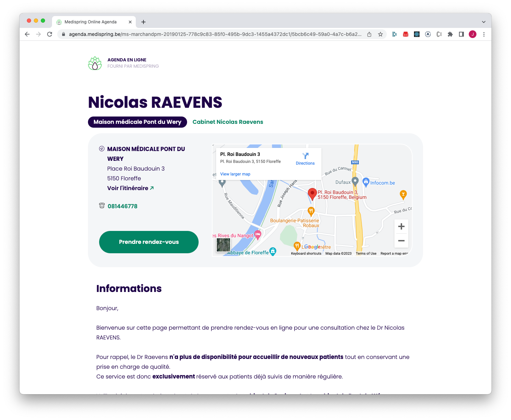
Task: Open Chrome's three-dot menu
Action: 484,34
